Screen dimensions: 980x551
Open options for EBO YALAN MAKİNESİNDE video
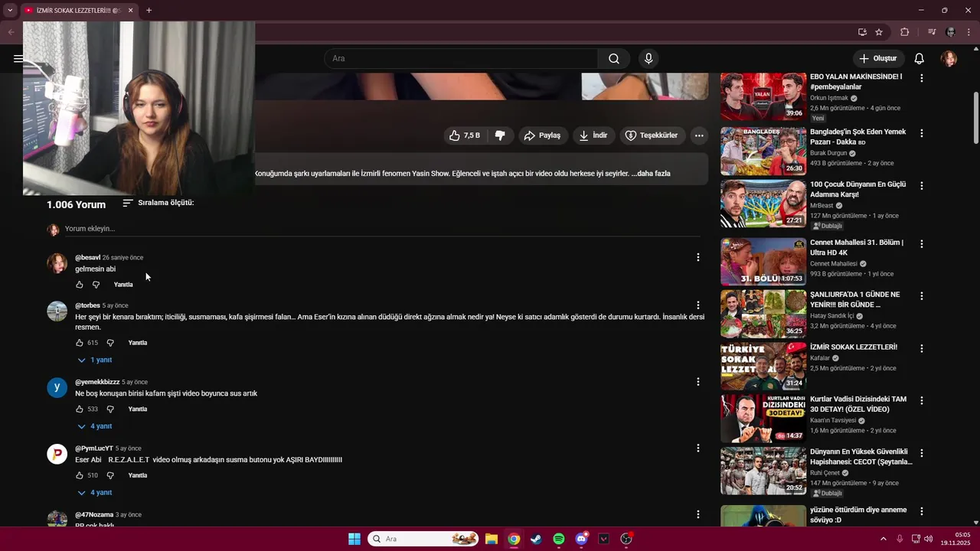click(x=922, y=78)
